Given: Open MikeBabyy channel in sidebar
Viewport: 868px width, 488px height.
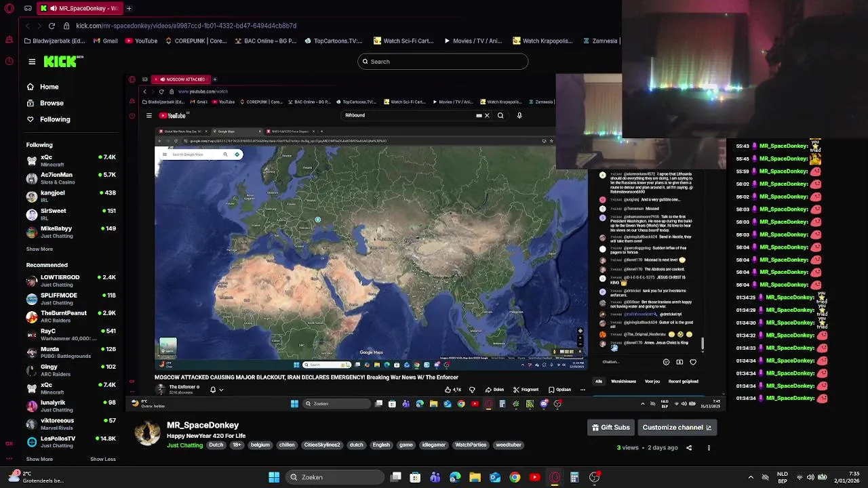Looking at the screenshot, I should (71, 232).
